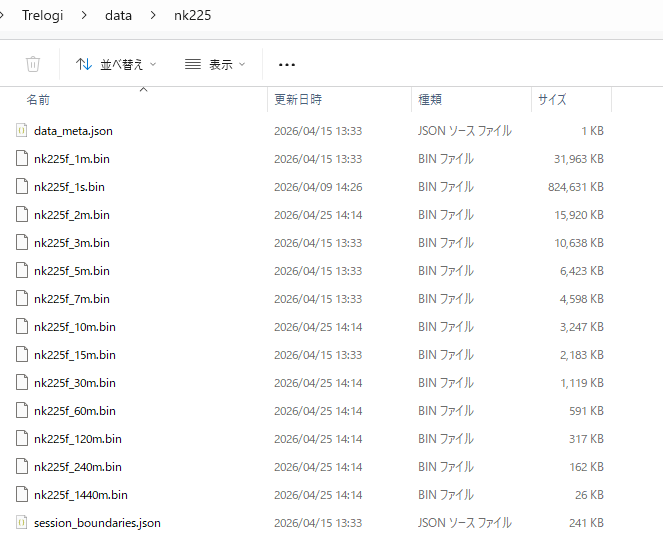Click the 3,247 KB size value
Viewport: 663px width, 556px height.
coord(582,327)
